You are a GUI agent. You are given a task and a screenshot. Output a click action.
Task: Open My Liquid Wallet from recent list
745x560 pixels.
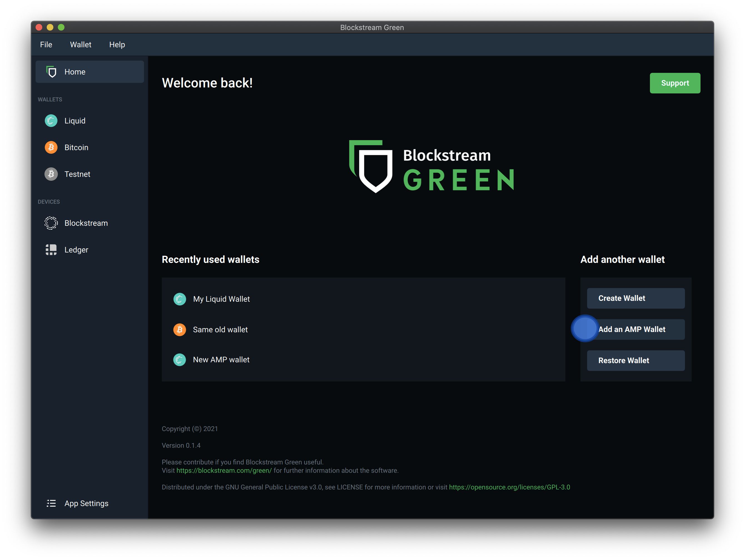[x=221, y=299]
